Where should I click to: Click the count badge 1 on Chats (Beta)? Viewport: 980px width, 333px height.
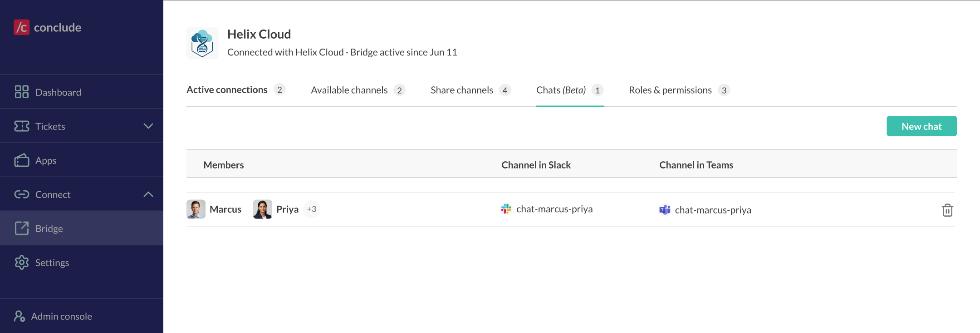click(x=598, y=90)
